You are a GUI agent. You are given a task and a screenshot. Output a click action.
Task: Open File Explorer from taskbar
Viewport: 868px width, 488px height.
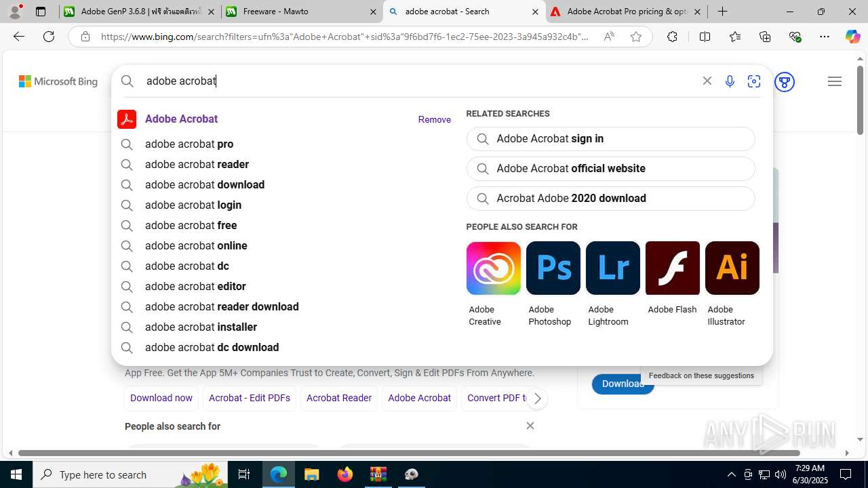click(312, 474)
